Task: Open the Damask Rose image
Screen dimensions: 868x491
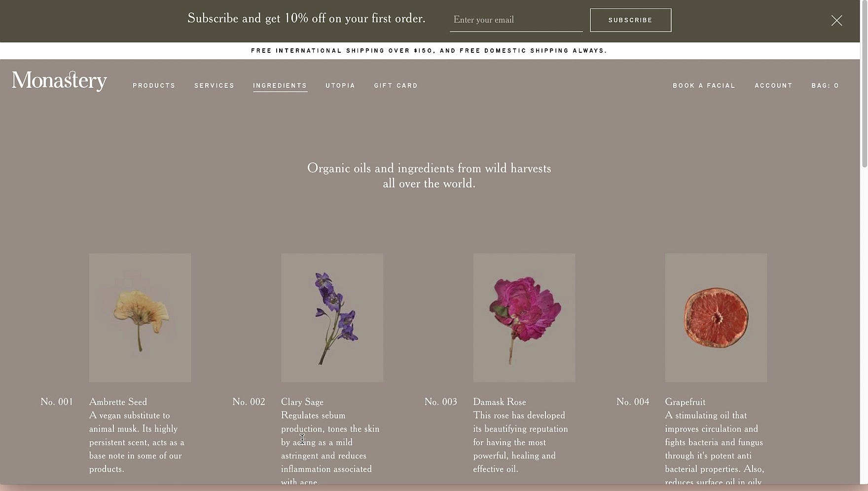Action: (x=524, y=318)
